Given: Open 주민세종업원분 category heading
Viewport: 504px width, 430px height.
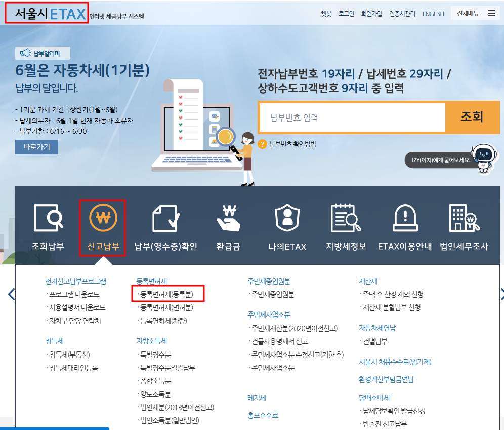Looking at the screenshot, I should click(x=269, y=281).
